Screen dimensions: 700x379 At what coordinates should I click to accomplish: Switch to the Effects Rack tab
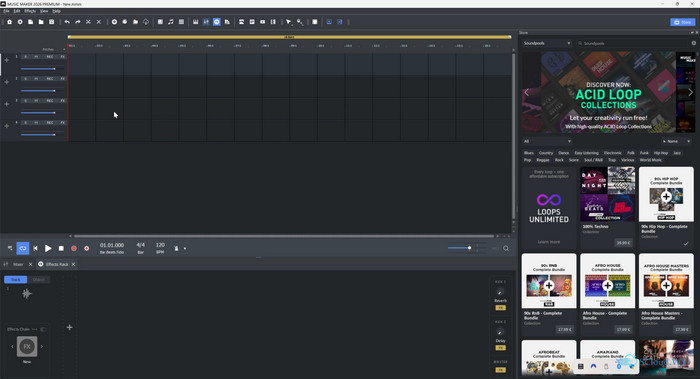[57, 264]
